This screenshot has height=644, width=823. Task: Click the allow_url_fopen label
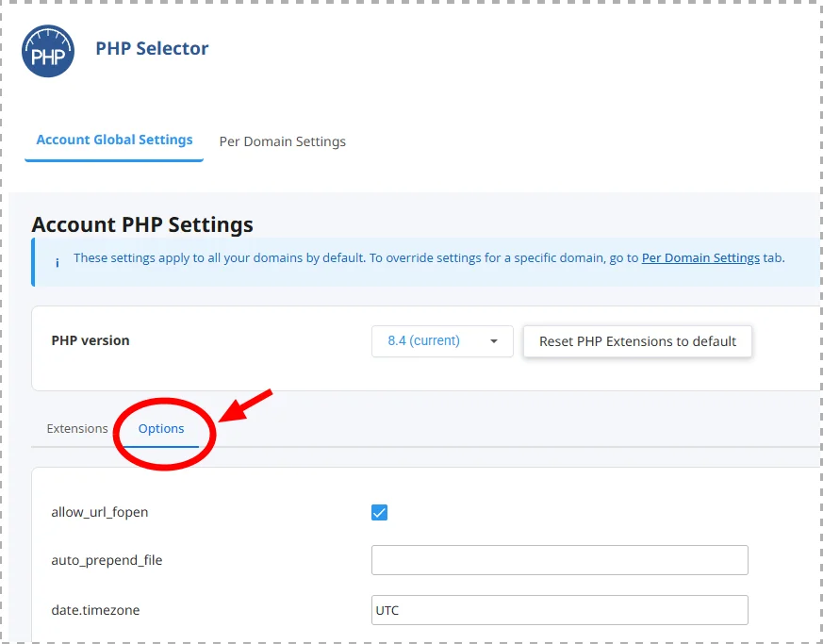(x=100, y=512)
